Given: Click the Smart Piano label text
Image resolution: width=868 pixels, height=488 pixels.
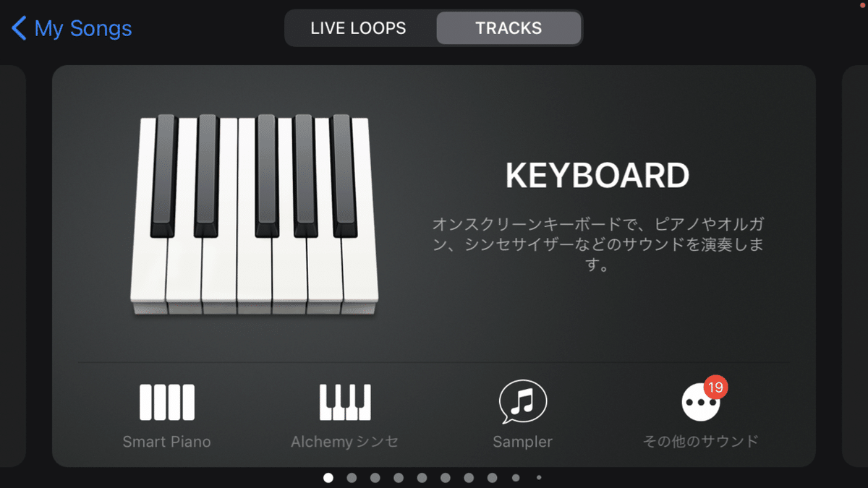Looking at the screenshot, I should pos(167,442).
